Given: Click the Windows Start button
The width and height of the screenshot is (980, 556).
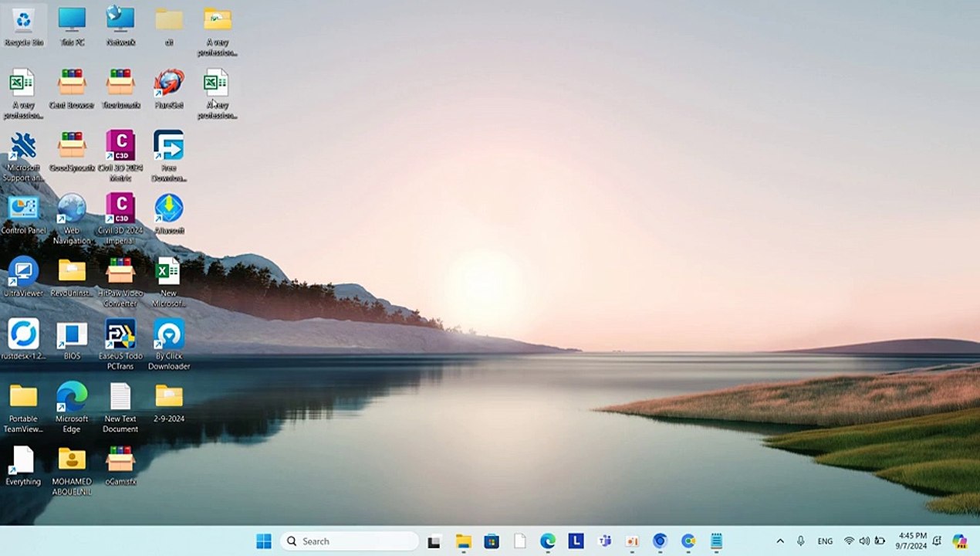Looking at the screenshot, I should tap(264, 541).
